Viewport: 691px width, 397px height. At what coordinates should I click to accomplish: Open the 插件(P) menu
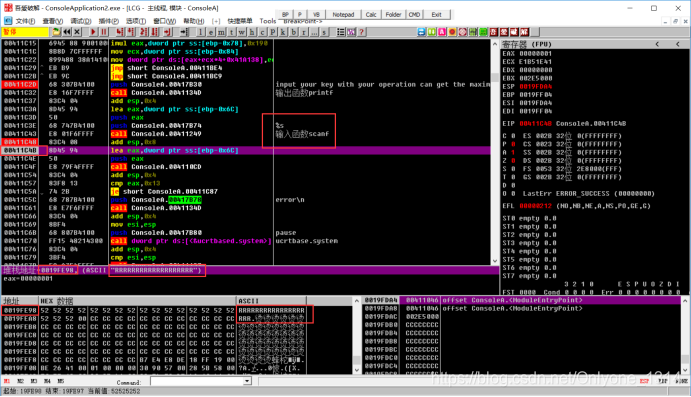(108, 21)
